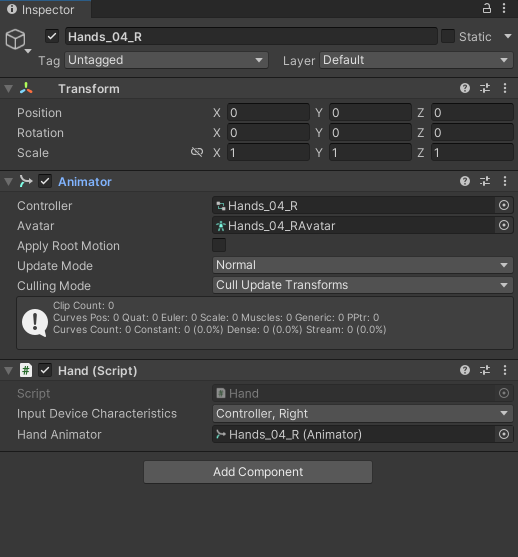
Task: Click the Scale X field
Action: [268, 152]
